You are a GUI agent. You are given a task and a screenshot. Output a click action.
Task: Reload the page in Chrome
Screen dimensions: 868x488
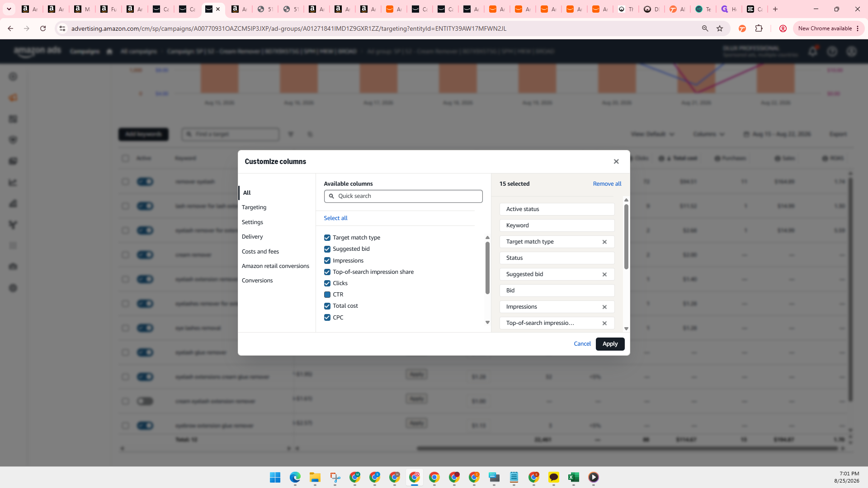(43, 28)
